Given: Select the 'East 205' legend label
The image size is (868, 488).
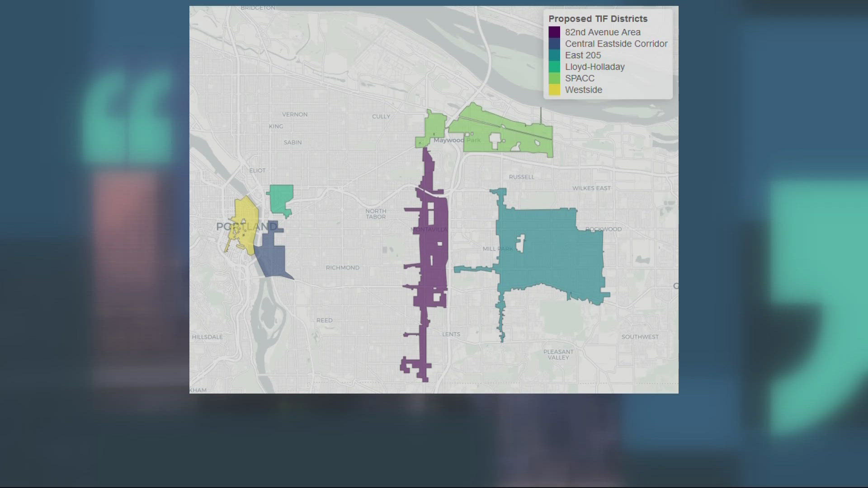Looking at the screenshot, I should (x=583, y=55).
